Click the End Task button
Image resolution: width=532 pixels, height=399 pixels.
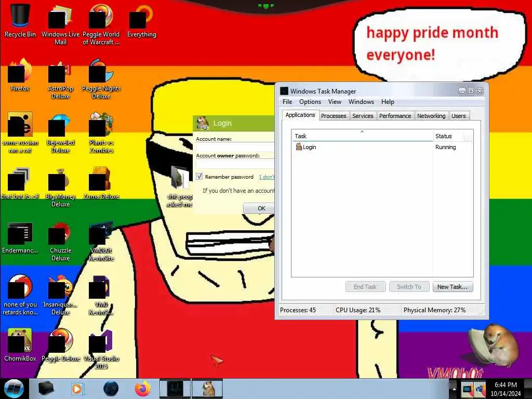(x=365, y=287)
